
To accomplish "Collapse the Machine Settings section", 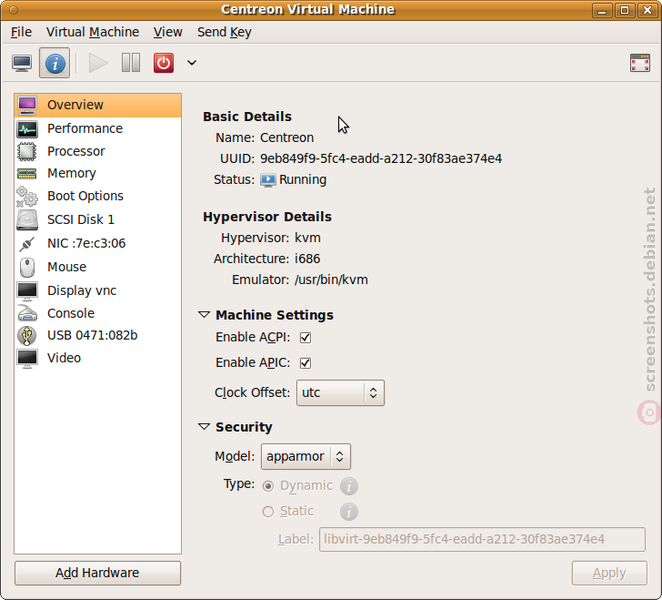I will point(204,315).
